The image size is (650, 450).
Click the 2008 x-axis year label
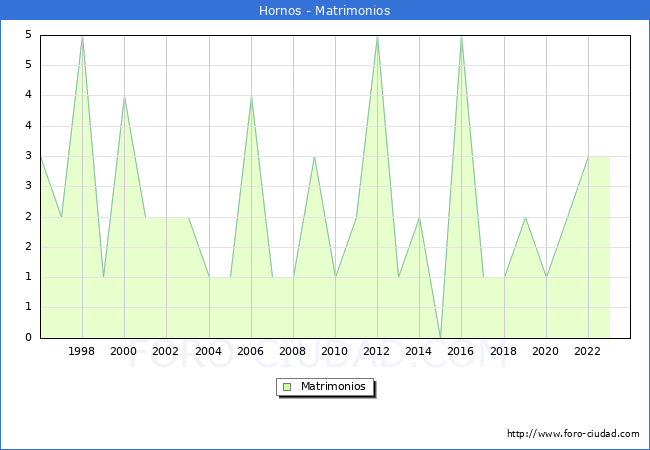coord(293,352)
